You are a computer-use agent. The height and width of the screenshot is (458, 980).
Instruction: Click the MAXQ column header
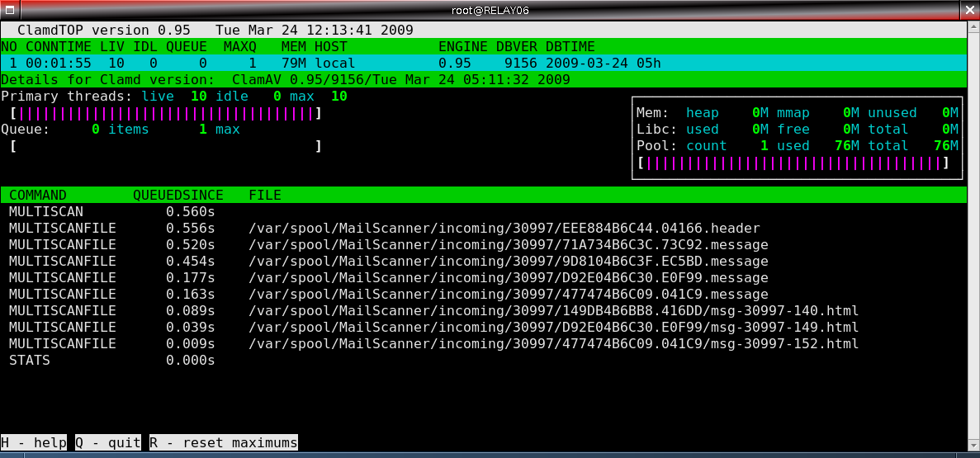pos(240,47)
